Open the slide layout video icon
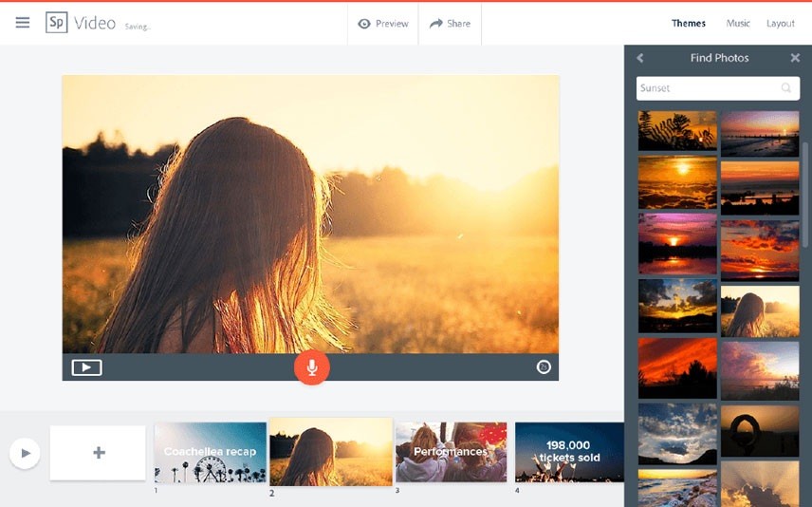812x507 pixels. [x=86, y=367]
